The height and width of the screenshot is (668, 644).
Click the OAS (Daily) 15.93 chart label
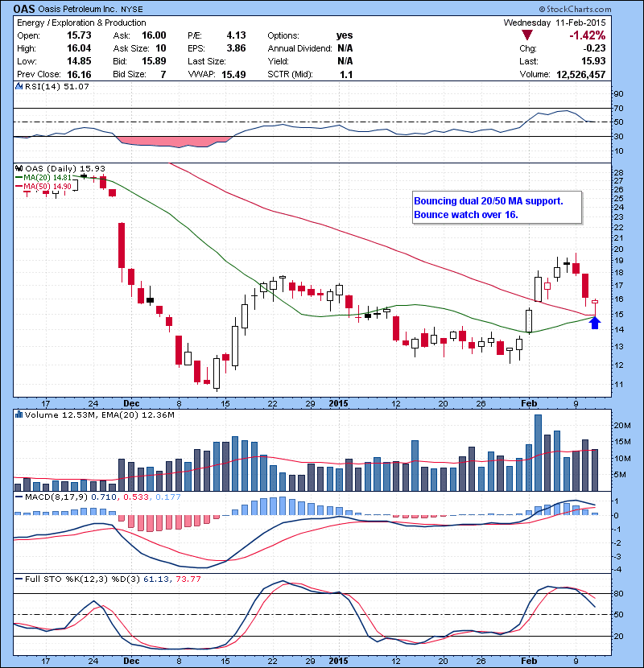coord(64,168)
